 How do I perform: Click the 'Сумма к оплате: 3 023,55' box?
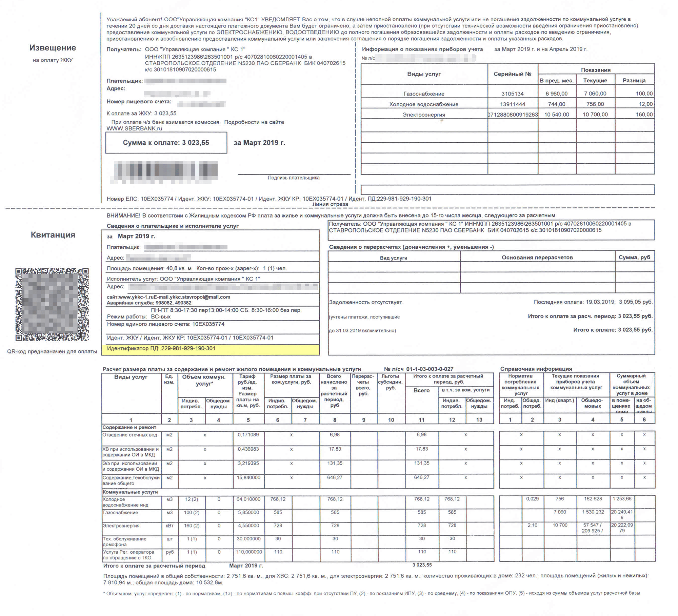pyautogui.click(x=166, y=143)
